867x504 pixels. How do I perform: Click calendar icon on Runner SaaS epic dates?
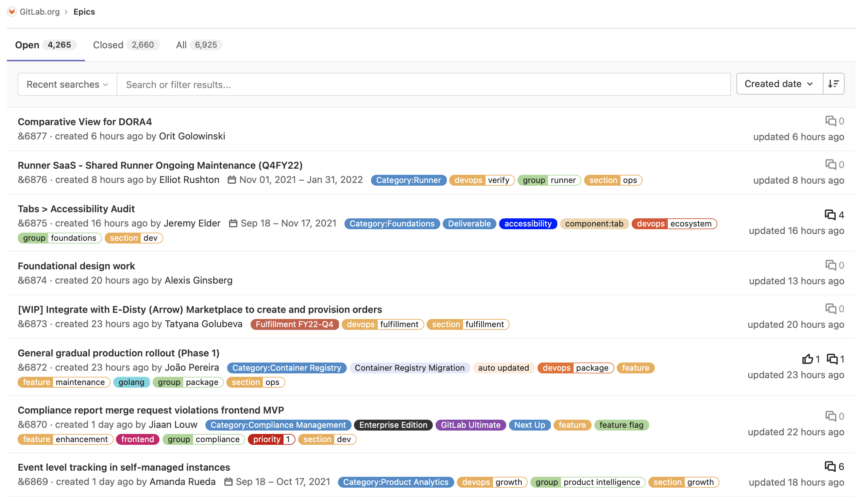click(x=232, y=180)
